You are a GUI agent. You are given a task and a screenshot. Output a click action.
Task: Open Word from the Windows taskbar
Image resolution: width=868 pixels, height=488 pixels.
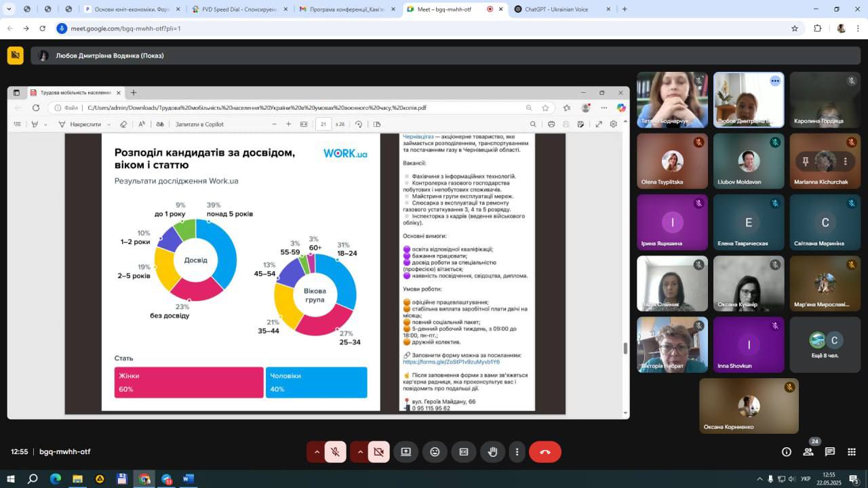pos(188,479)
